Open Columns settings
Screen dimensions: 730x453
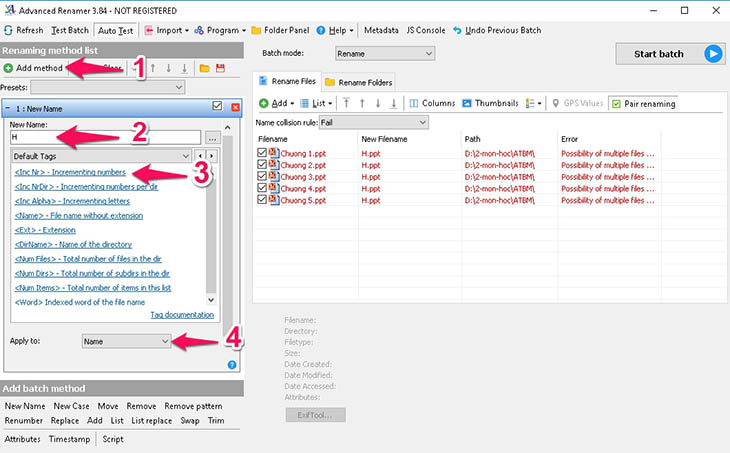[432, 103]
